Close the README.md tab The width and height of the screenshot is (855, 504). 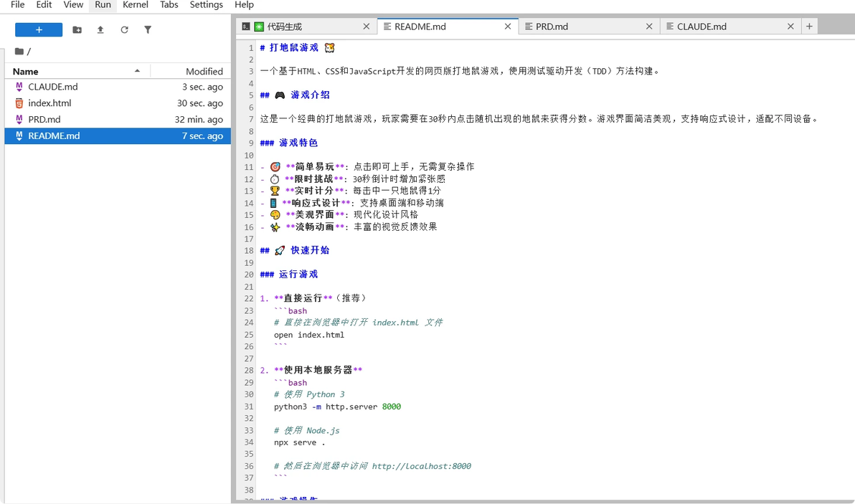(508, 26)
